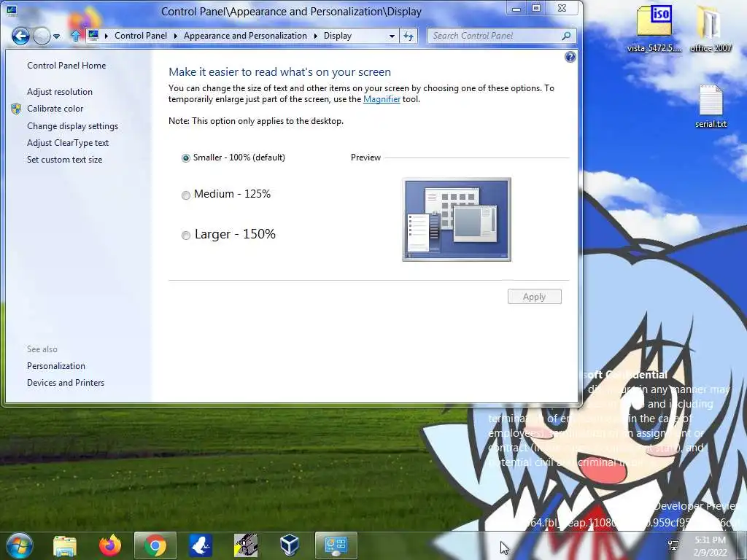Select Smaller - 100% (default) option

[x=233, y=157]
